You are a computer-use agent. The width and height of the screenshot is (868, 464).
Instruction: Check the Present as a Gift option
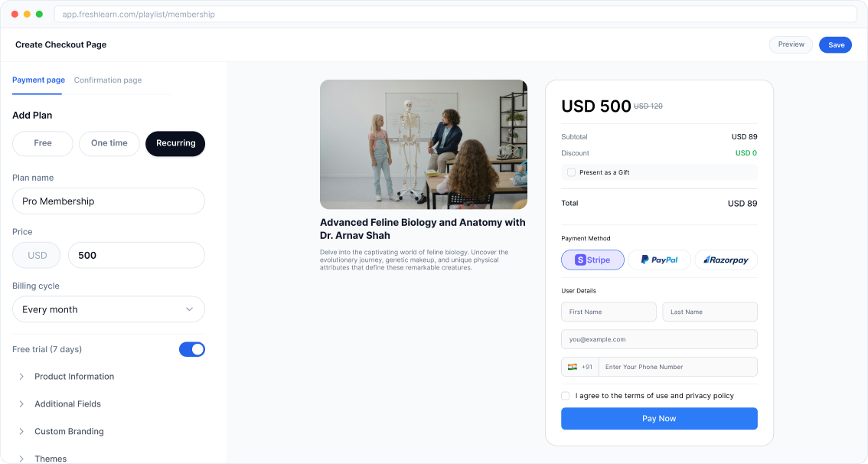click(571, 172)
